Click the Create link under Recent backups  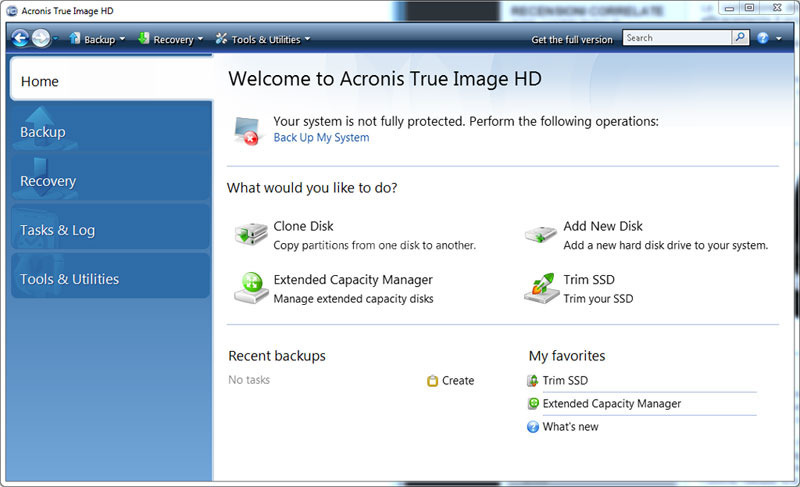click(458, 381)
